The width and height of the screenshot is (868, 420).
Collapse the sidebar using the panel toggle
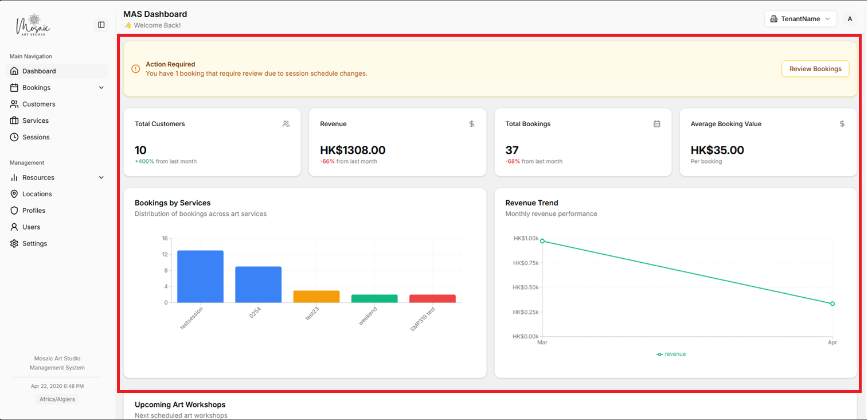[101, 25]
